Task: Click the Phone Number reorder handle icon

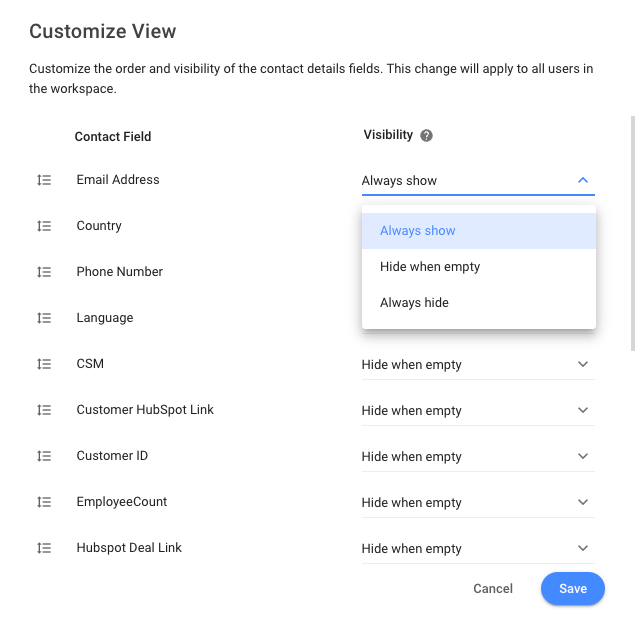Action: tap(44, 272)
